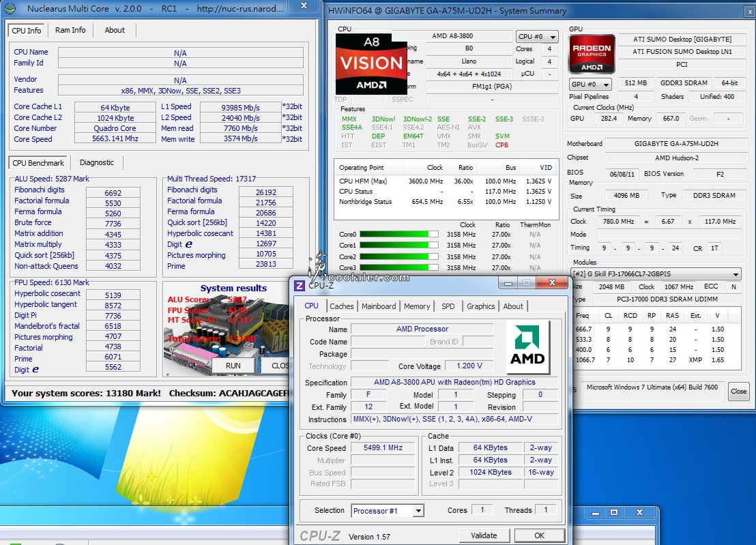Click the Quadro Core number field
This screenshot has width=756, height=545.
(x=115, y=128)
